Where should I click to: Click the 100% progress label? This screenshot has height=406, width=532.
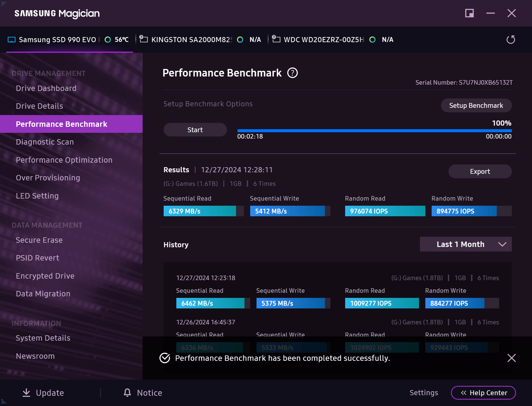(502, 123)
